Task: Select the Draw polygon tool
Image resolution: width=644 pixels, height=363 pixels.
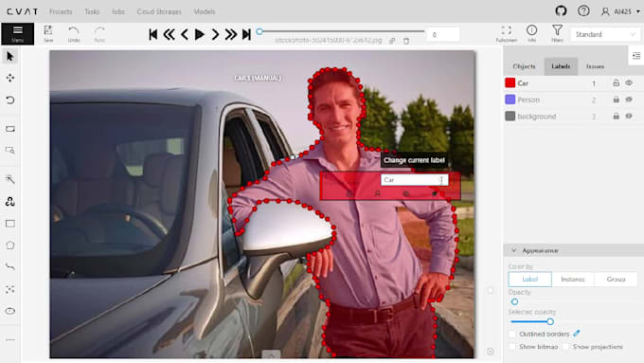Action: pyautogui.click(x=10, y=245)
